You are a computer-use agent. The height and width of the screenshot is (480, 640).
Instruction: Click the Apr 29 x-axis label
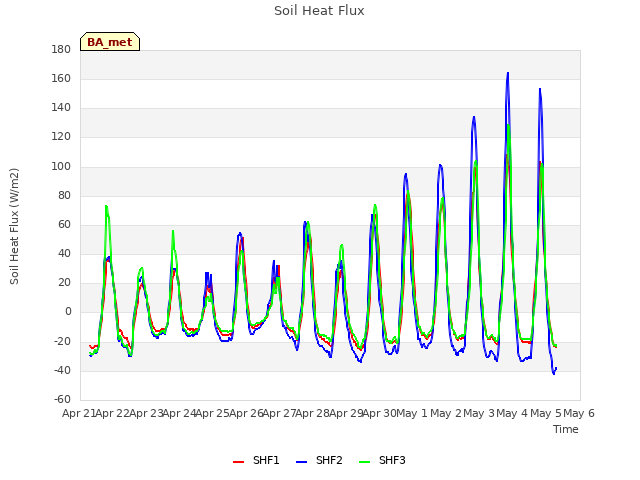346,413
